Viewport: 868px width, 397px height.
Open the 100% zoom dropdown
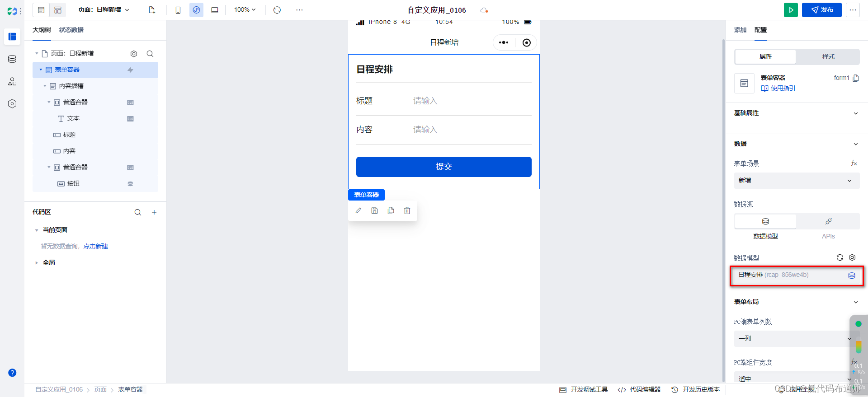tap(245, 10)
